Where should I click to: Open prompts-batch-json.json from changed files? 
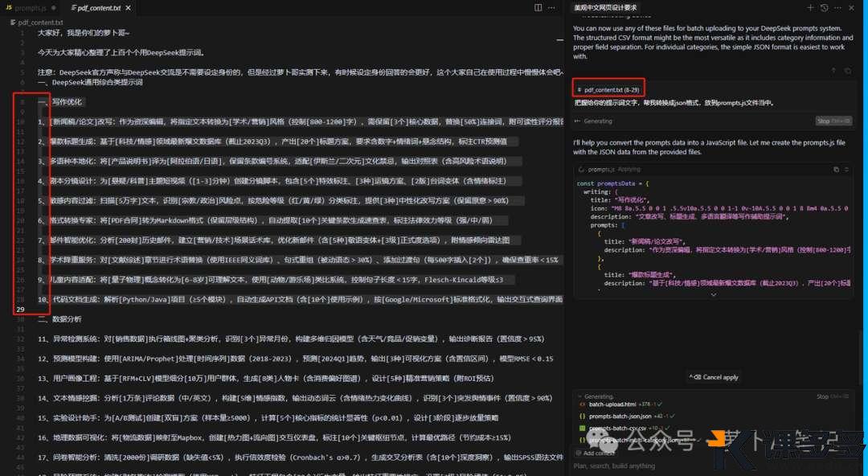tap(620, 416)
